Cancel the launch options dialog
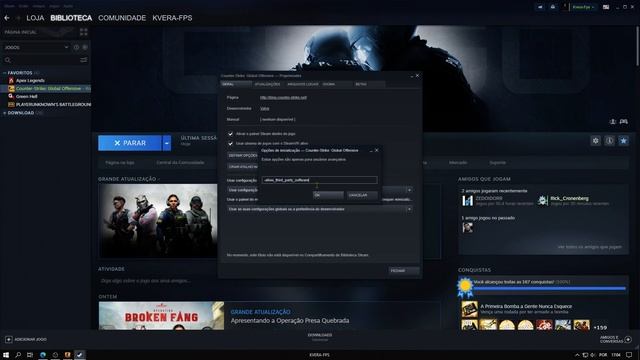Viewport: 640px width, 360px height. pyautogui.click(x=362, y=195)
